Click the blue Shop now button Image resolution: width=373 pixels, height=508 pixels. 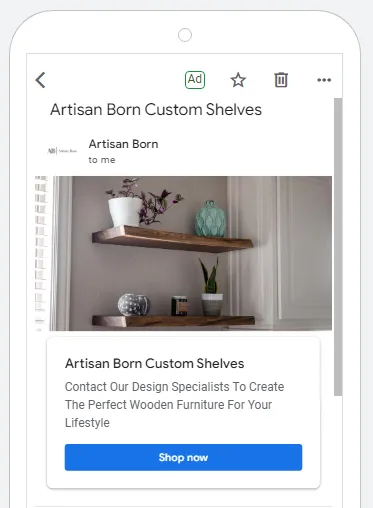(183, 457)
